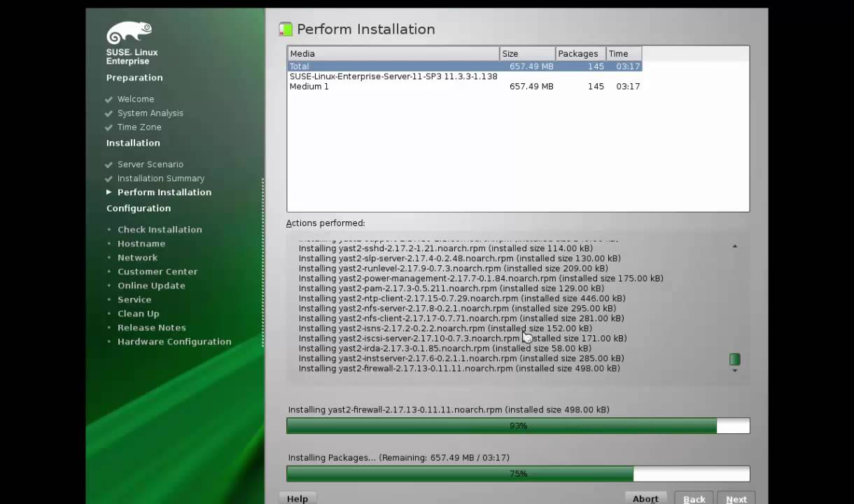Select Hostname step
This screenshot has width=854, height=504.
point(141,244)
